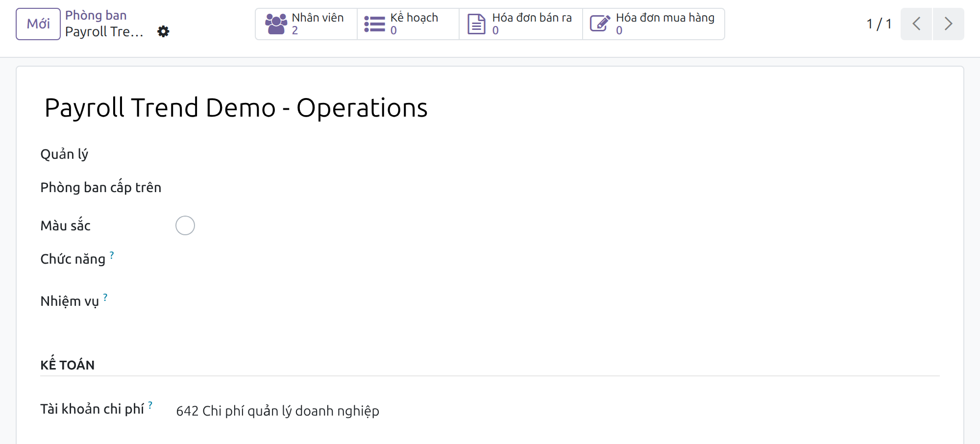The width and height of the screenshot is (980, 444).
Task: Select the Tài khoản chi phí account value
Action: (x=278, y=411)
